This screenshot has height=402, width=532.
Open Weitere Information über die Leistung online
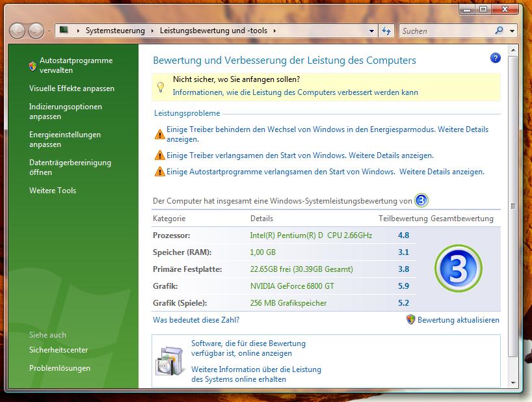256,374
